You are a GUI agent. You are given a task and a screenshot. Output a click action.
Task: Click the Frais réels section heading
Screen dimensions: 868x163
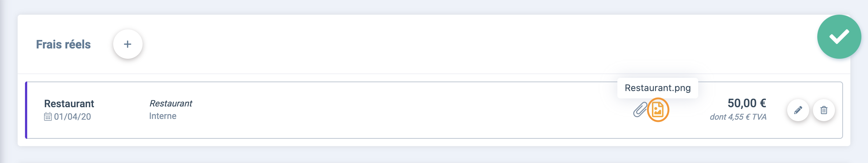(63, 44)
